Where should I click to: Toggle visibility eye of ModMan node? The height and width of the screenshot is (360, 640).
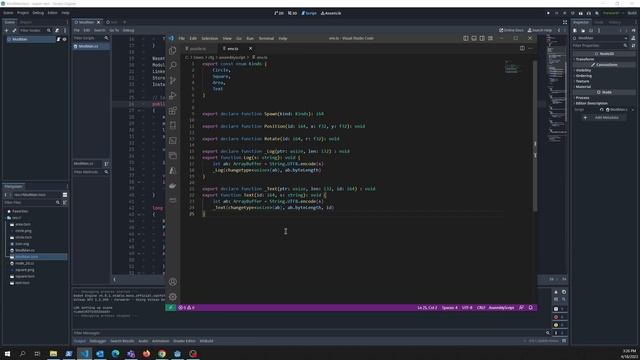point(64,39)
